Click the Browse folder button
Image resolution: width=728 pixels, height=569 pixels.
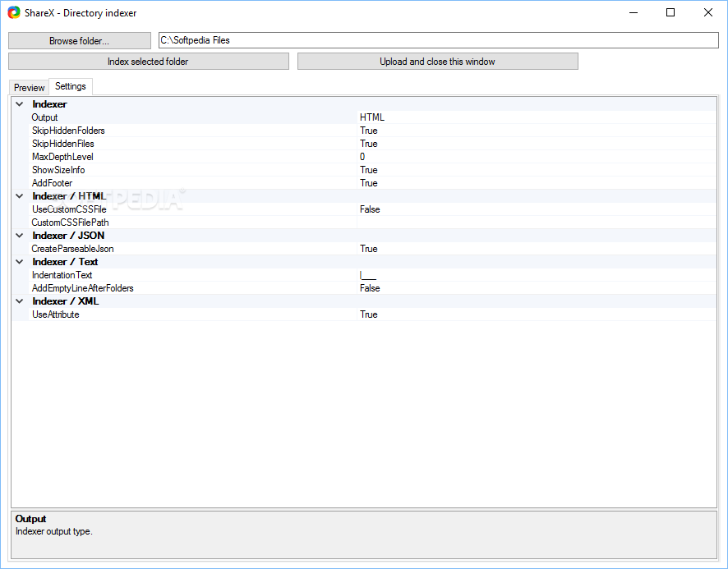(x=80, y=41)
